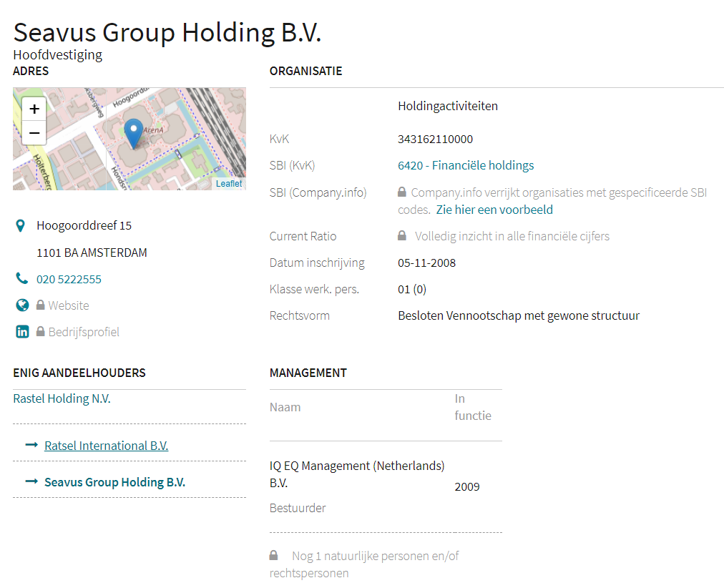Call the number 020 5222555
724x588 pixels.
point(69,279)
